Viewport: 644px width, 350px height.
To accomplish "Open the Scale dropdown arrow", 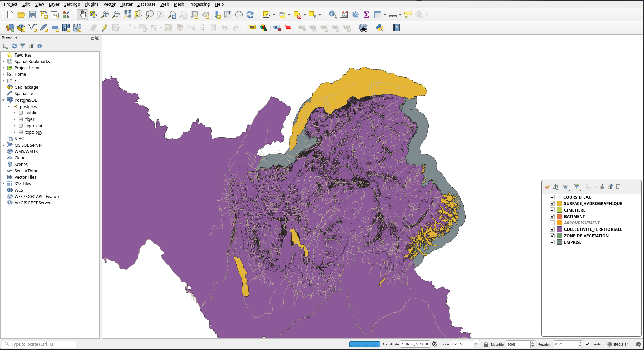I will point(476,344).
